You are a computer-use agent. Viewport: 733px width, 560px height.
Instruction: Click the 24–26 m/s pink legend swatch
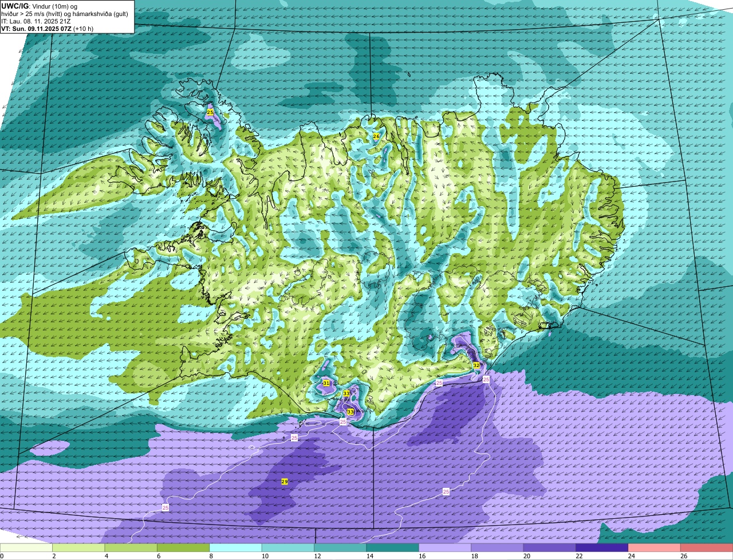point(655,547)
